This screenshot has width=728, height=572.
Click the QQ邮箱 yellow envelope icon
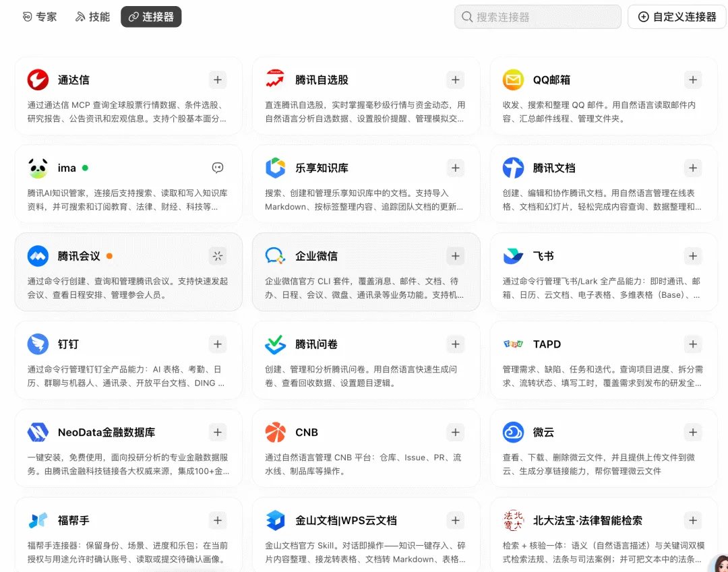pyautogui.click(x=513, y=80)
